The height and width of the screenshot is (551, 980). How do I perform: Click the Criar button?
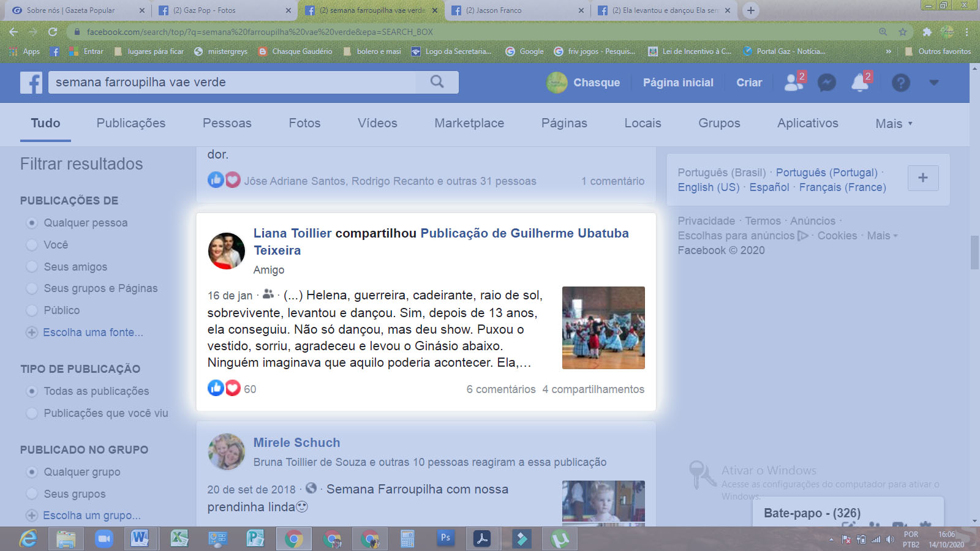click(x=749, y=83)
